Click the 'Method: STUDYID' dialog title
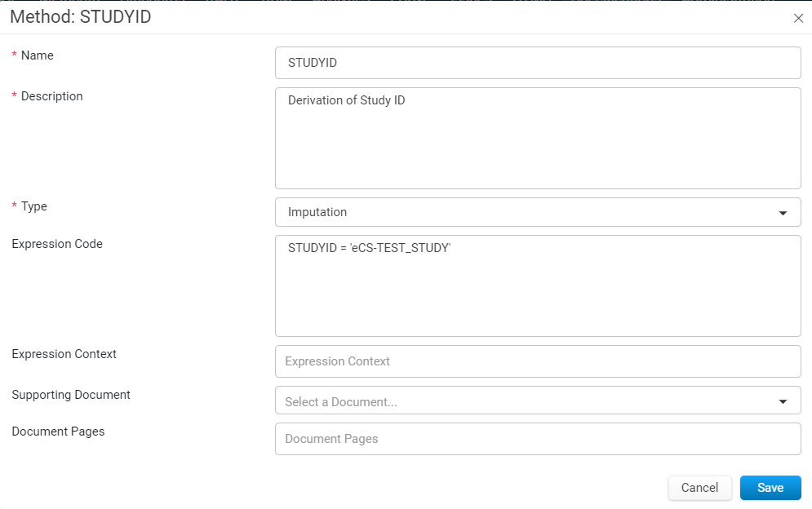This screenshot has width=812, height=509. (81, 17)
